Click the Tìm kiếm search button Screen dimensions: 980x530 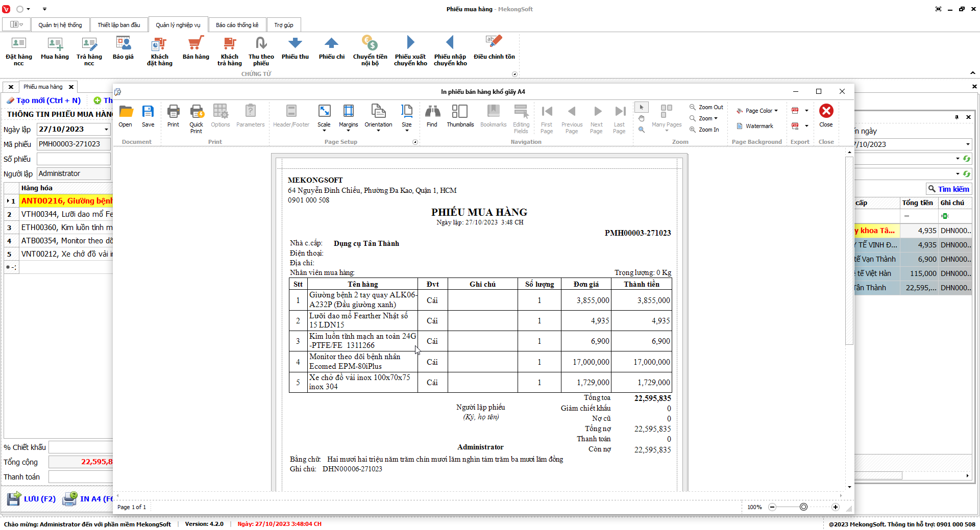point(948,189)
